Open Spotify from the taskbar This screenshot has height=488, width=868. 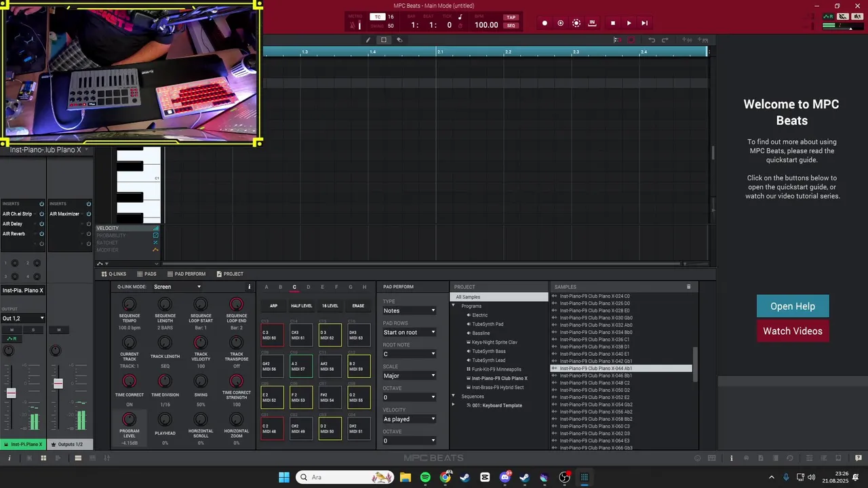pyautogui.click(x=425, y=477)
